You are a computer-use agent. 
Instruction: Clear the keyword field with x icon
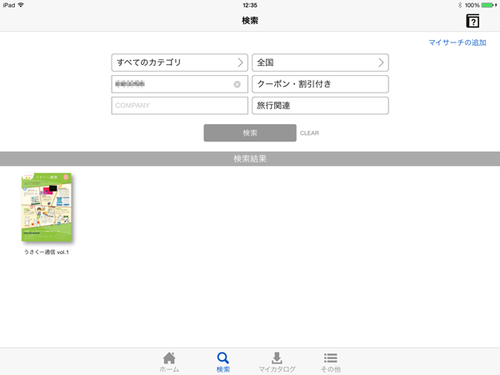pos(237,84)
